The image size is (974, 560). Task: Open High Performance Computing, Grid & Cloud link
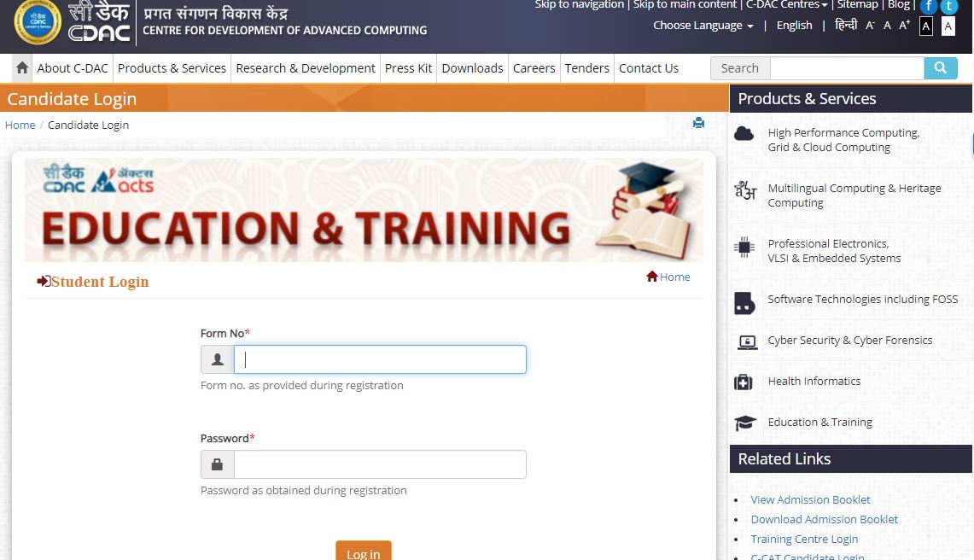(x=843, y=140)
